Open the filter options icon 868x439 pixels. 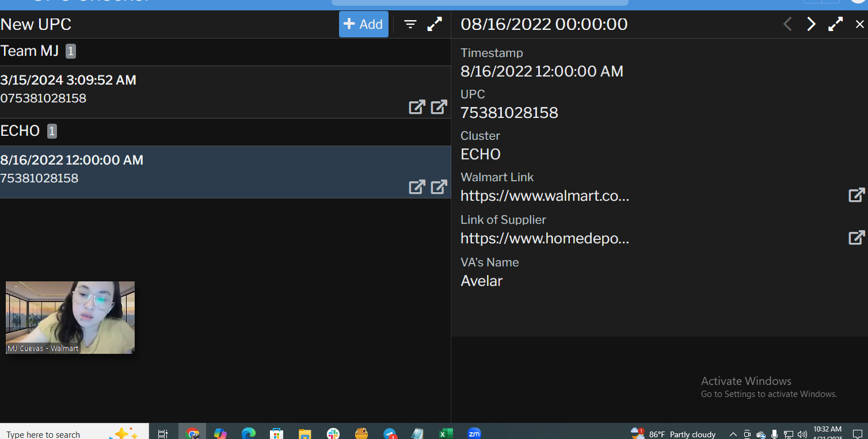[410, 24]
